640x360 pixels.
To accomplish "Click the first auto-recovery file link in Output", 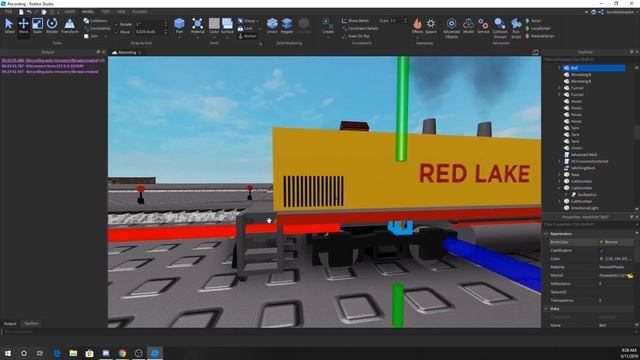I will (x=50, y=60).
